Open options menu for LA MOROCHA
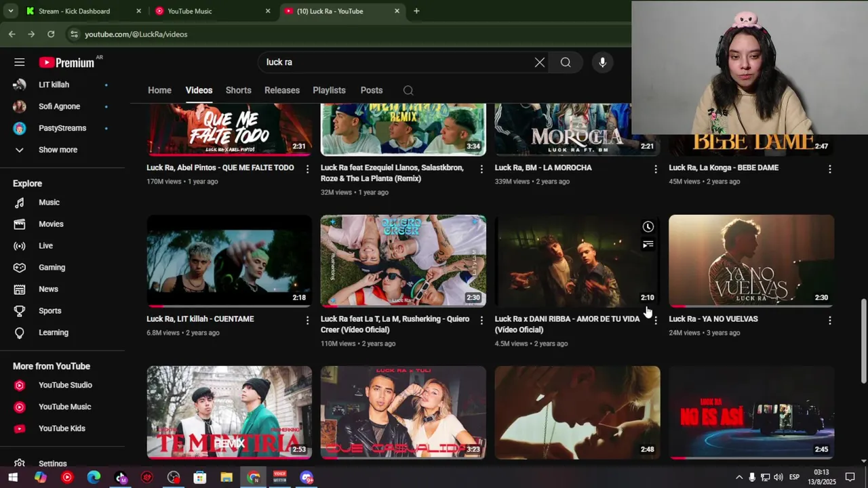Viewport: 868px width, 488px height. 655,169
